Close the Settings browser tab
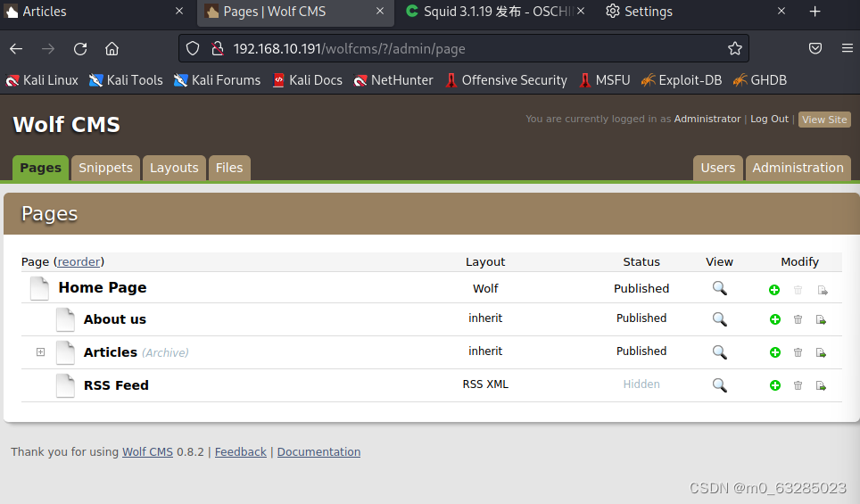This screenshot has height=504, width=860. tap(781, 11)
